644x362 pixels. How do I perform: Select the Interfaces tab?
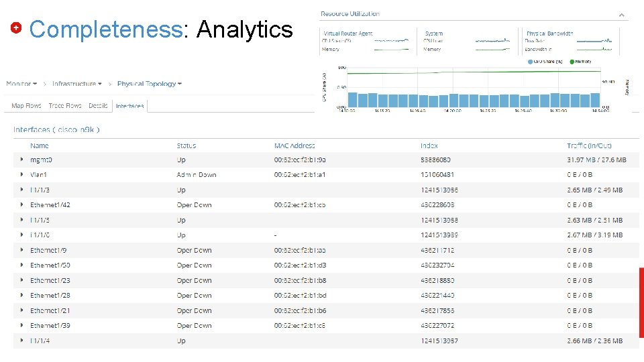[129, 107]
